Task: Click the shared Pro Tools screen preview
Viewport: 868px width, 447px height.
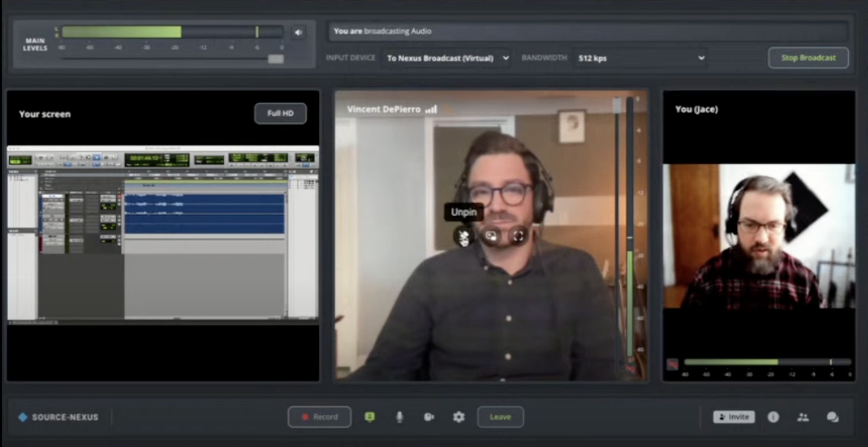Action: (163, 233)
